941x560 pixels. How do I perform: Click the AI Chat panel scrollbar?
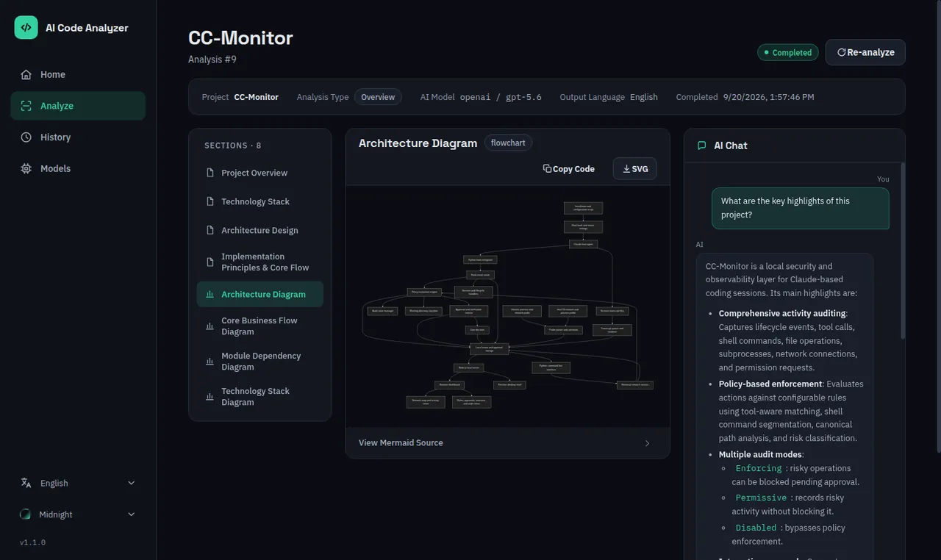click(x=902, y=251)
